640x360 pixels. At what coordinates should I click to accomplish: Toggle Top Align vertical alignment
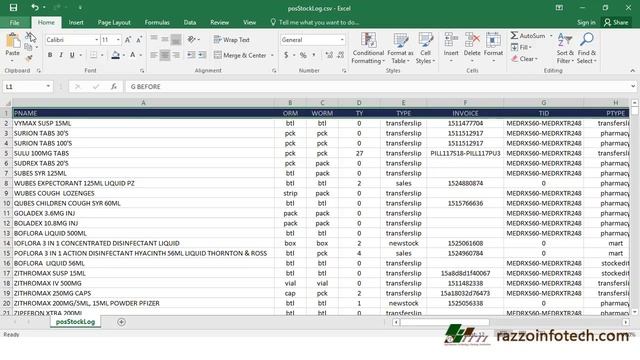[153, 39]
